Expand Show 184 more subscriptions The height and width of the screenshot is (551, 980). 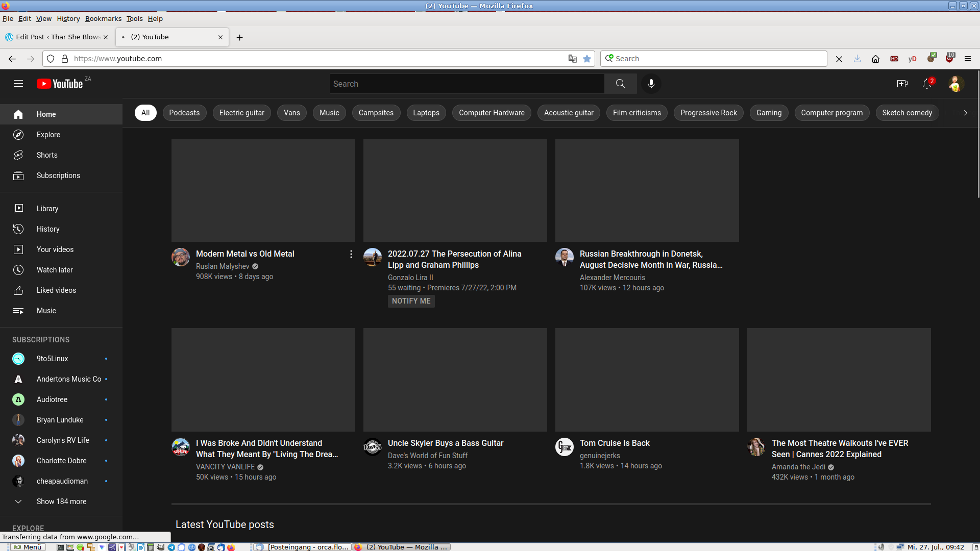click(x=61, y=502)
